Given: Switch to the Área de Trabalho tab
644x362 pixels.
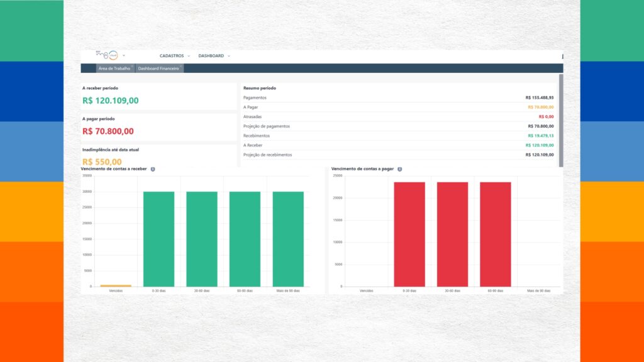Looking at the screenshot, I should click(x=114, y=69).
